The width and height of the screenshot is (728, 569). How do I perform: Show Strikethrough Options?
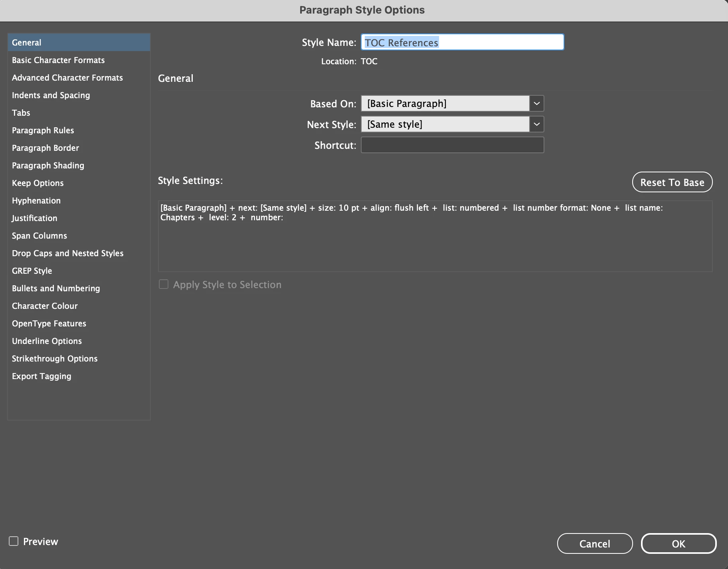[x=79, y=358]
